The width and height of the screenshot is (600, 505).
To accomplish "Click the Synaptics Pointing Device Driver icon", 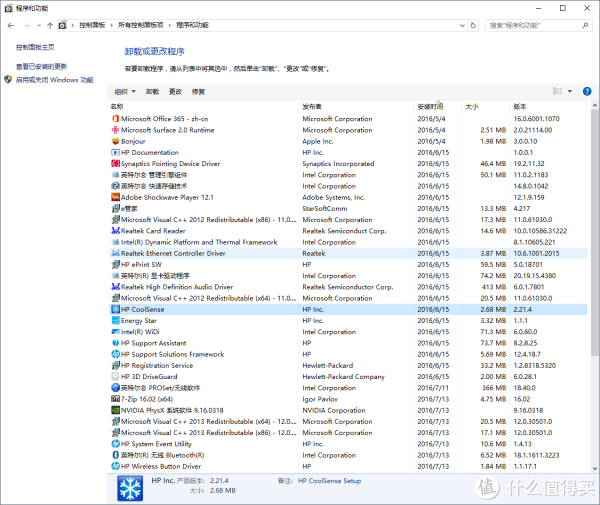I will pyautogui.click(x=115, y=163).
